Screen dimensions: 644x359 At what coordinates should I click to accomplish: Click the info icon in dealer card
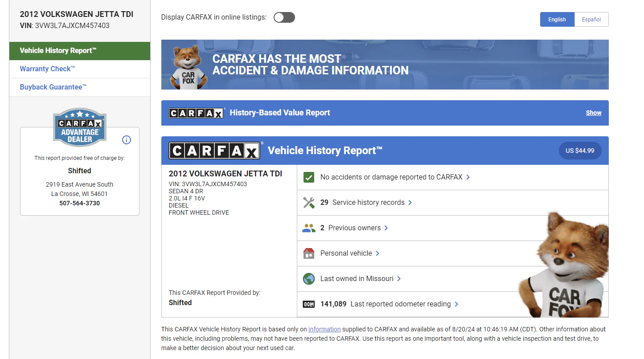(x=127, y=140)
